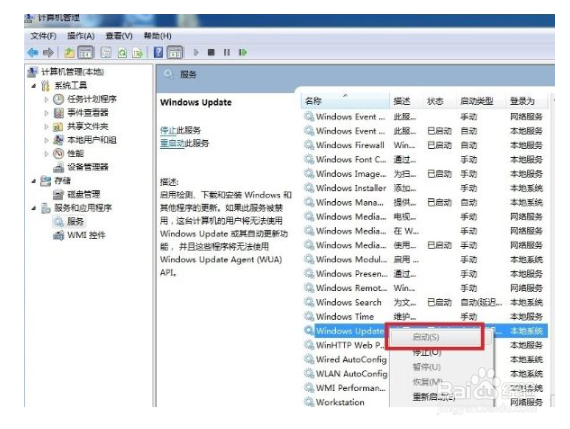Click the Back arrow toolbar icon
Viewport: 570px width, 429px height.
[33, 53]
